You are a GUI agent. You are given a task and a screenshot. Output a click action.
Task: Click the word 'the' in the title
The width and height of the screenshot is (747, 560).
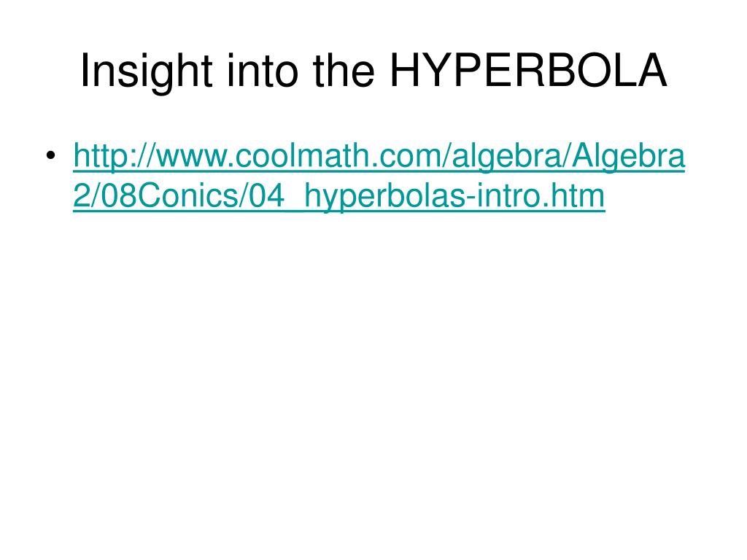(x=344, y=71)
